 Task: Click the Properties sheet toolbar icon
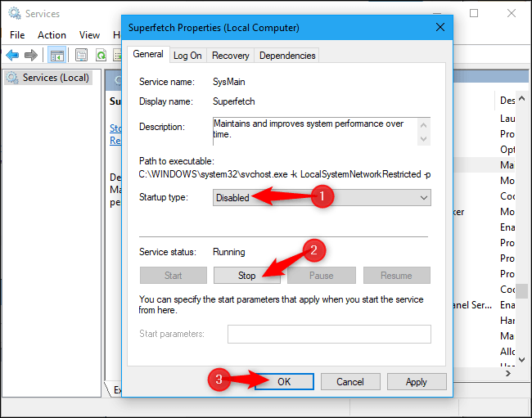[x=82, y=55]
